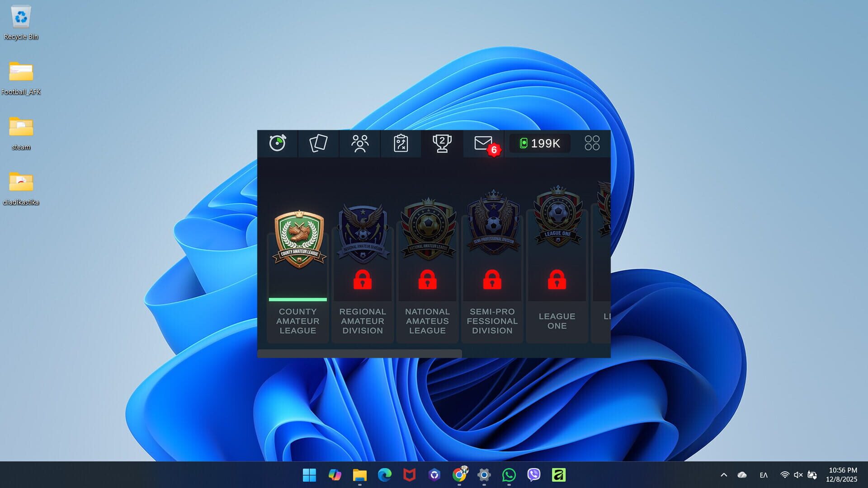
Task: Switch to the trophy leagues tab
Action: click(x=442, y=144)
